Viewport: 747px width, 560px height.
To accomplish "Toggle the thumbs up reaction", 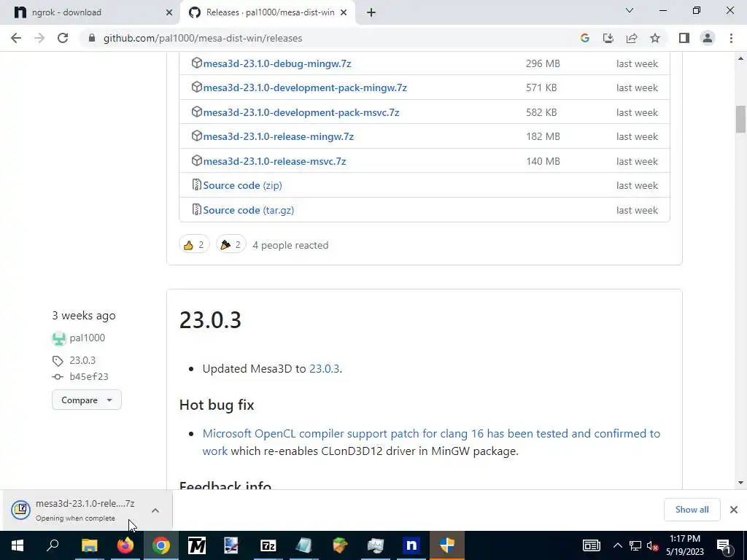I will click(194, 245).
